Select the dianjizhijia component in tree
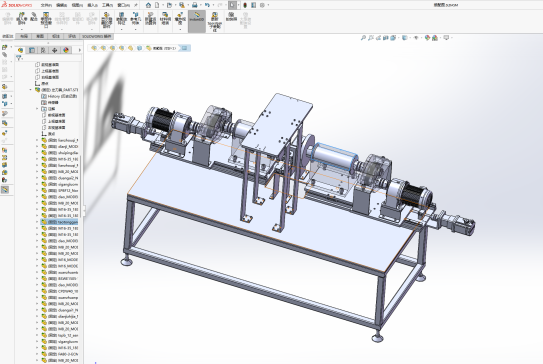This screenshot has width=543, height=364. click(60, 316)
